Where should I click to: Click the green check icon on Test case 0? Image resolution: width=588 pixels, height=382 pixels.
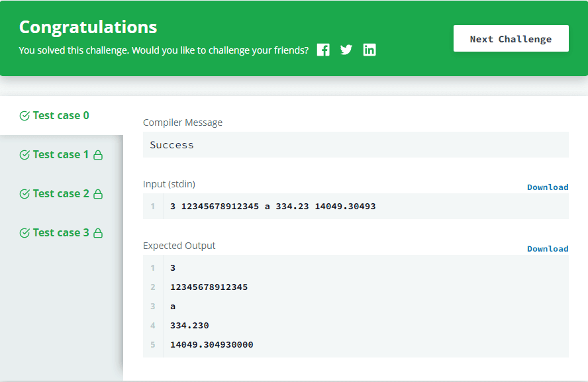pyautogui.click(x=24, y=116)
